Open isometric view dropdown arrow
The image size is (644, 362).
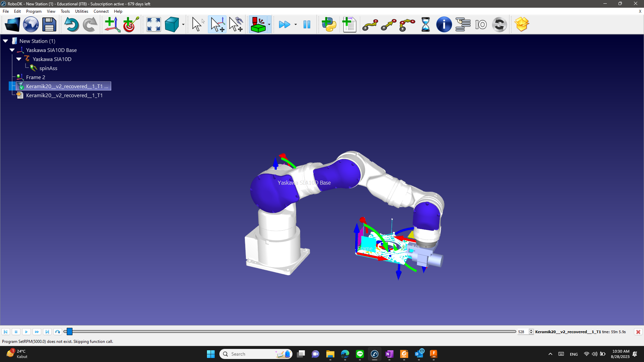(183, 24)
